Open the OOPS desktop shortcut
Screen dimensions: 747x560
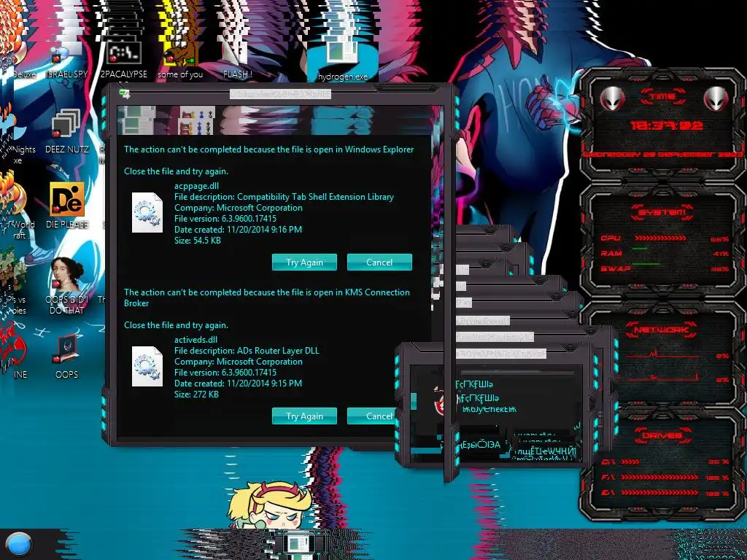click(x=66, y=357)
